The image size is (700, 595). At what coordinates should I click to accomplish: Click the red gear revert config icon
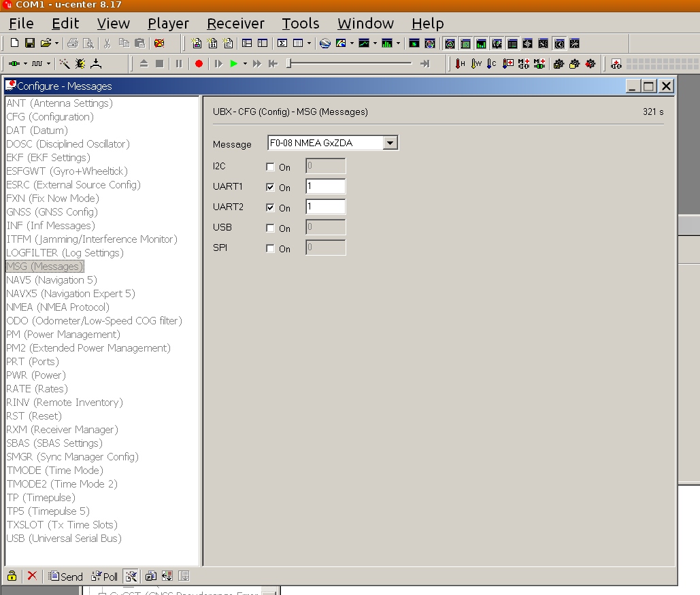[590, 64]
